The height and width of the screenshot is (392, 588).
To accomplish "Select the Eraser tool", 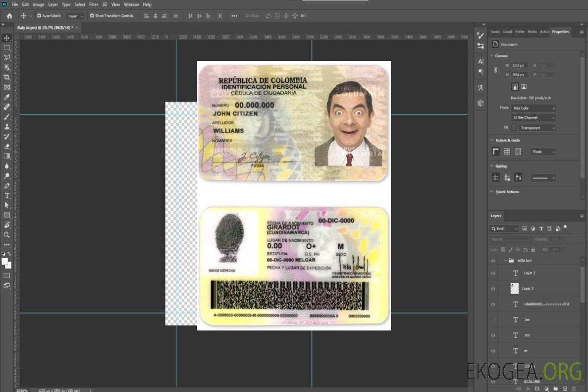I will (7, 146).
